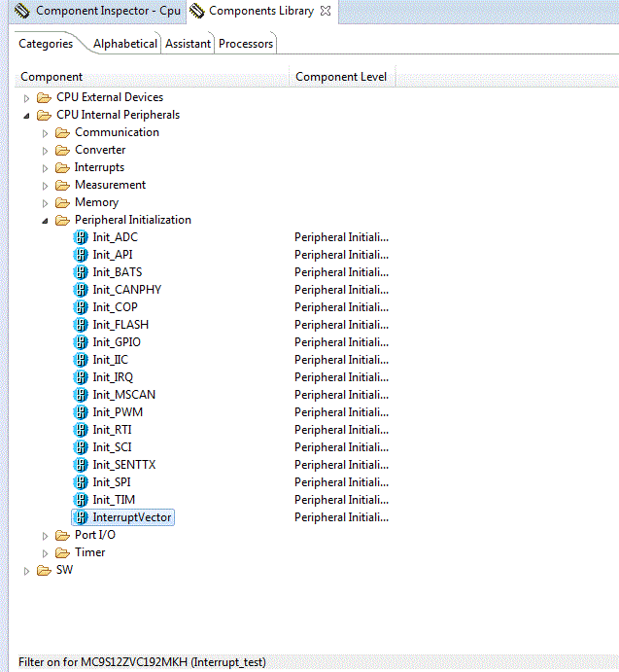Click the Memory folder icon
Viewport: 619px width, 672px height.
[62, 202]
